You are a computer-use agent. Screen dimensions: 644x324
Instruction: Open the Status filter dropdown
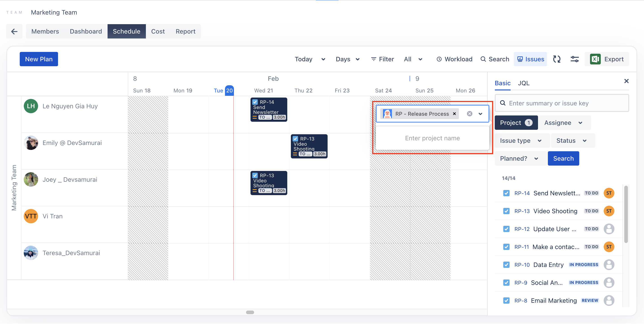click(573, 141)
